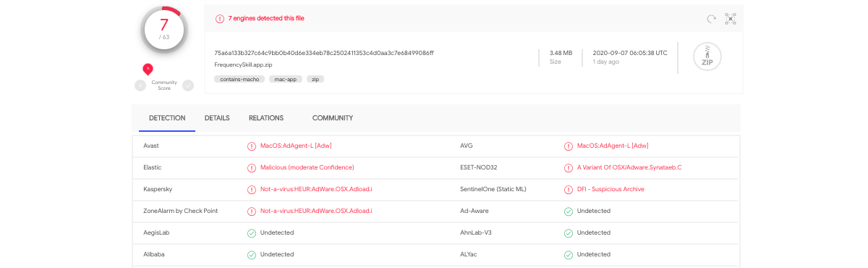Click the '1 day ago' label
The width and height of the screenshot is (868, 268).
click(x=605, y=62)
